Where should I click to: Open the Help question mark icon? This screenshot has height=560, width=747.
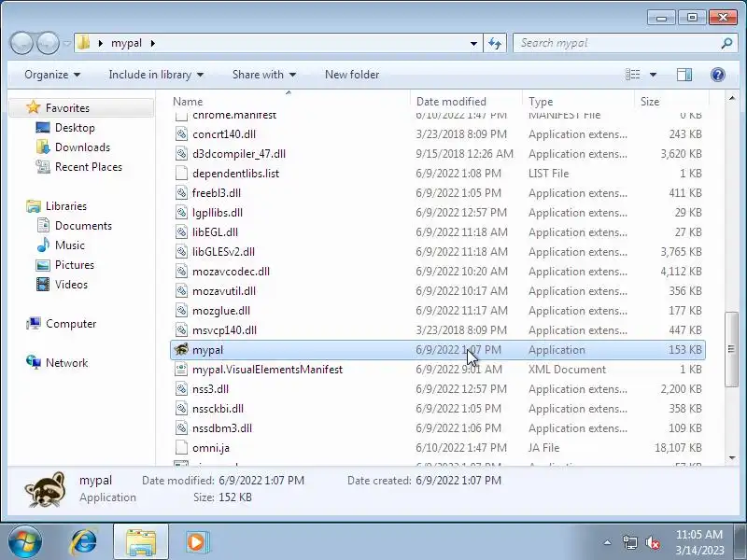pyautogui.click(x=718, y=75)
